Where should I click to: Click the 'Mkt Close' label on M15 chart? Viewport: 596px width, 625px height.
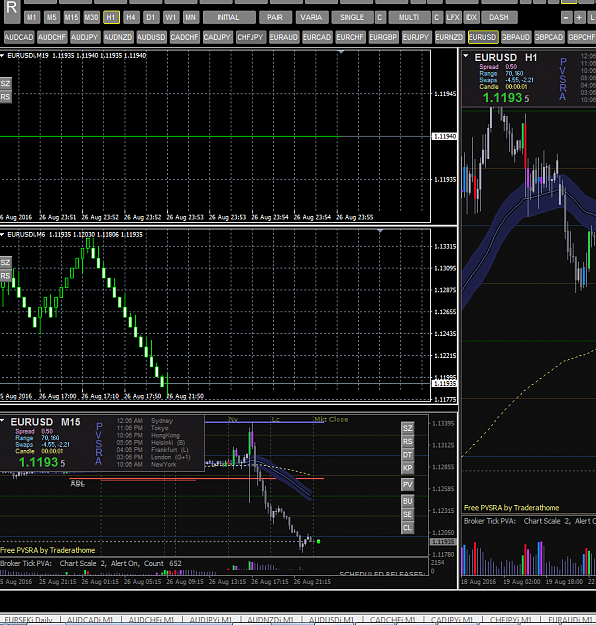(331, 419)
